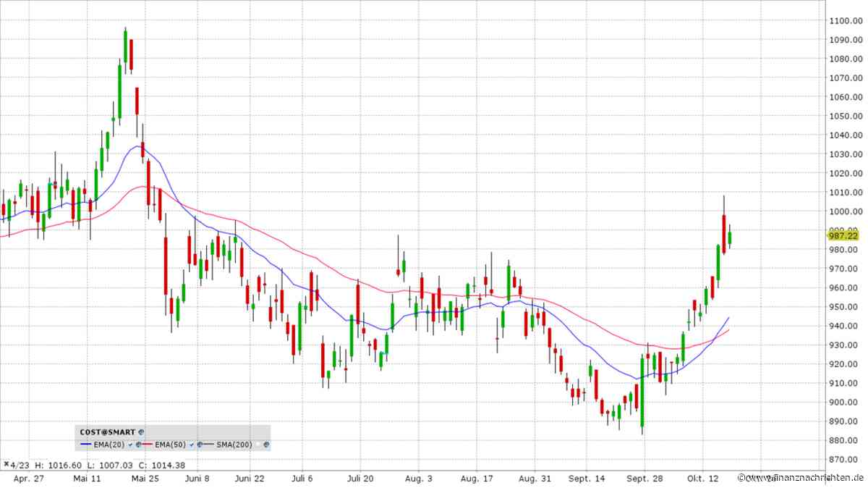This screenshot has width=868, height=488.
Task: Click the Aug. 17 date axis label
Action: click(x=475, y=479)
